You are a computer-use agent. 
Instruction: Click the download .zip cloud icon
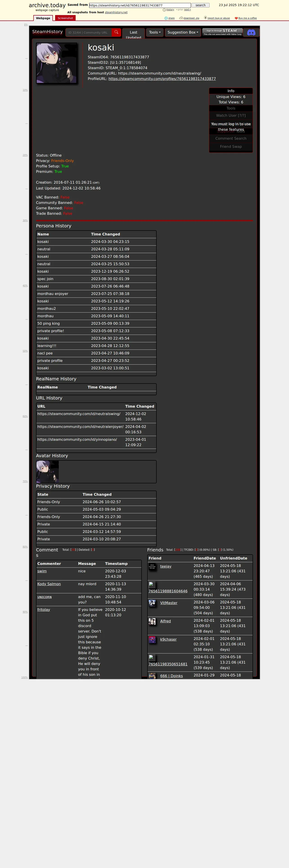coord(181,18)
